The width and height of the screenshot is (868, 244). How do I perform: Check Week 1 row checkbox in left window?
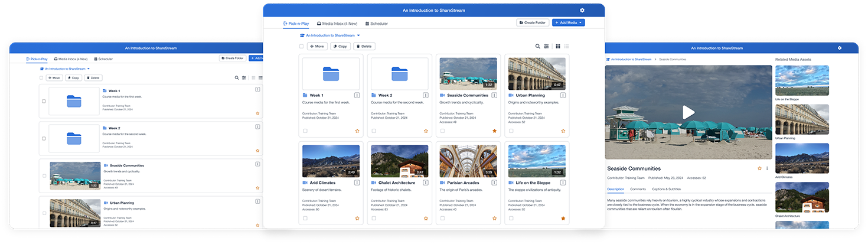click(x=44, y=101)
